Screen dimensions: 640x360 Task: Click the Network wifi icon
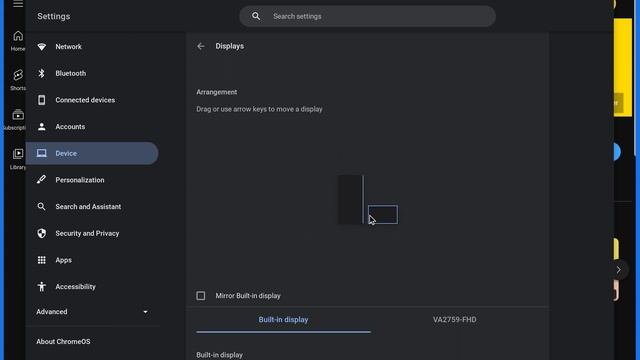tap(41, 47)
